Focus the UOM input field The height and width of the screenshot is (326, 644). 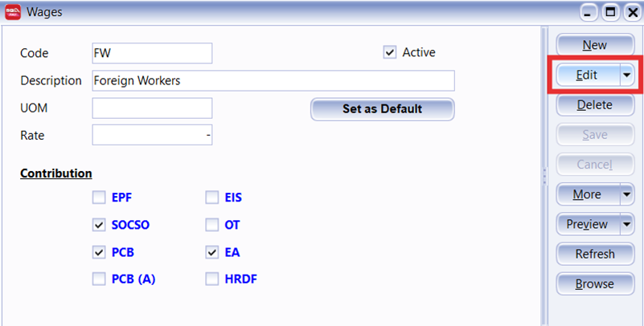tap(152, 108)
